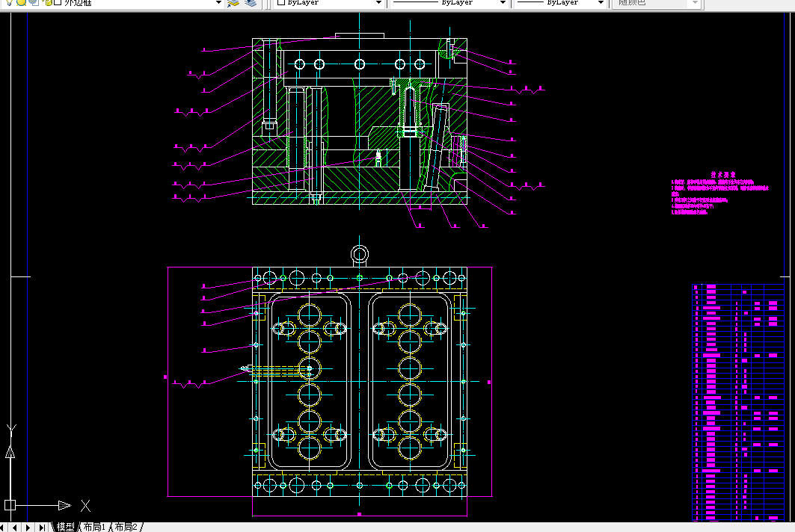Open the ByLayer lineweight dropdown
Viewport: 795px width, 532px height.
(x=601, y=2)
